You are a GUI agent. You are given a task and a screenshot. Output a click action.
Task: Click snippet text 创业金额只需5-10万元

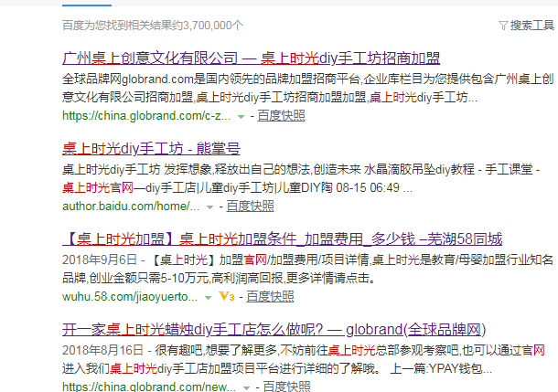tap(148, 279)
